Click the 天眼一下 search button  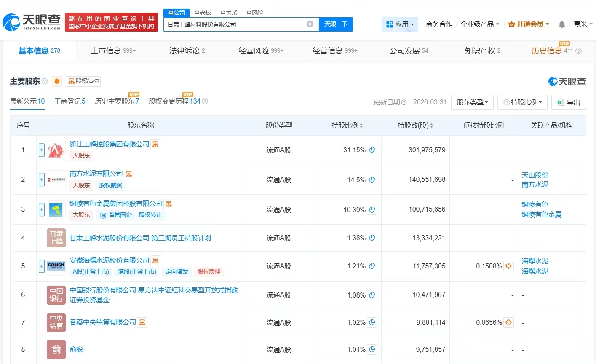click(x=336, y=24)
